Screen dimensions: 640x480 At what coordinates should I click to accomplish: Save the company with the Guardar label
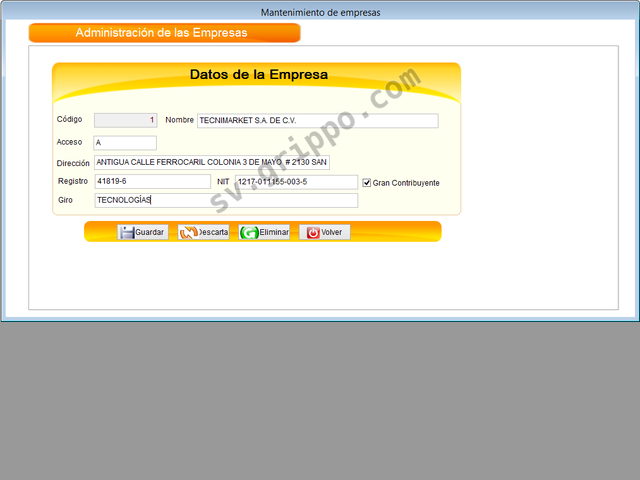coord(149,232)
